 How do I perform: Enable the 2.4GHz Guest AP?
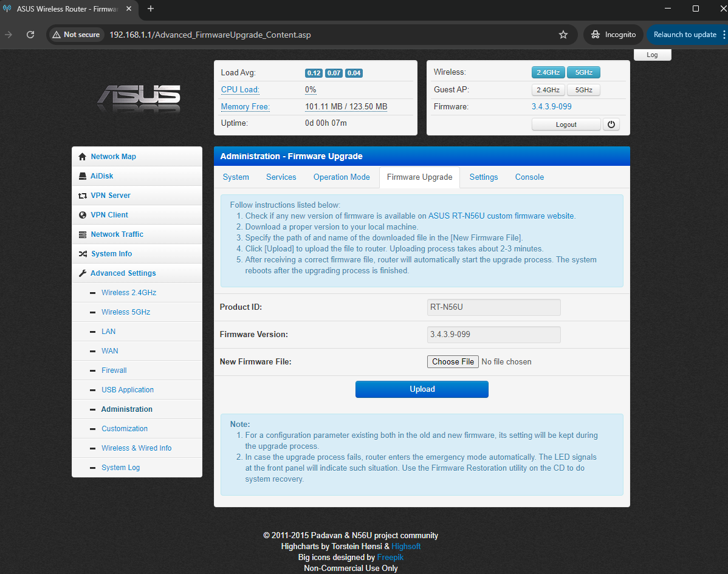pos(548,89)
